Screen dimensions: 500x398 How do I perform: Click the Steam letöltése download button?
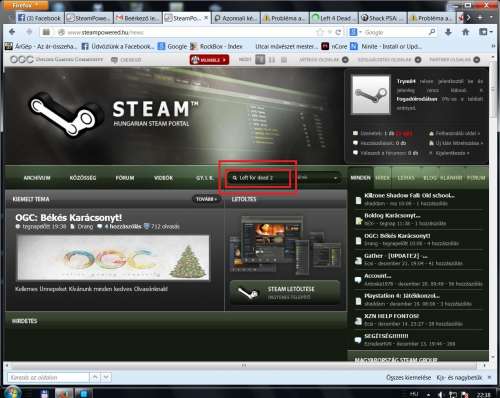pos(285,292)
